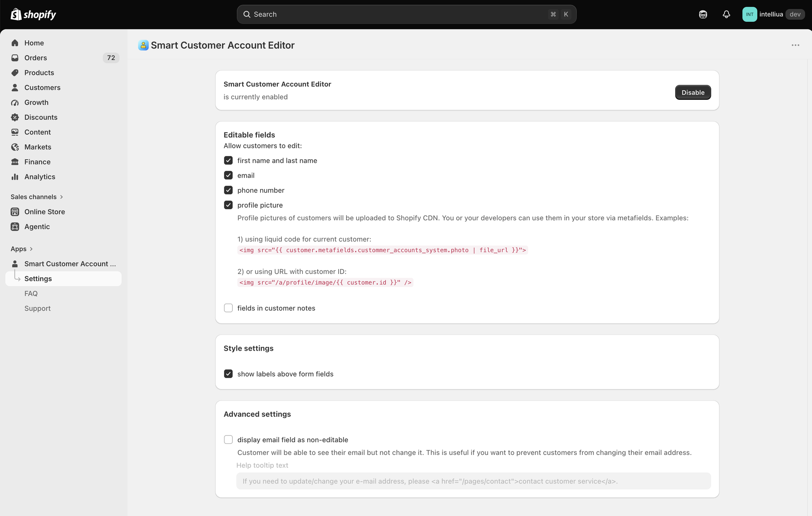Click the app icon beside page title
This screenshot has height=516, width=812.
[143, 45]
